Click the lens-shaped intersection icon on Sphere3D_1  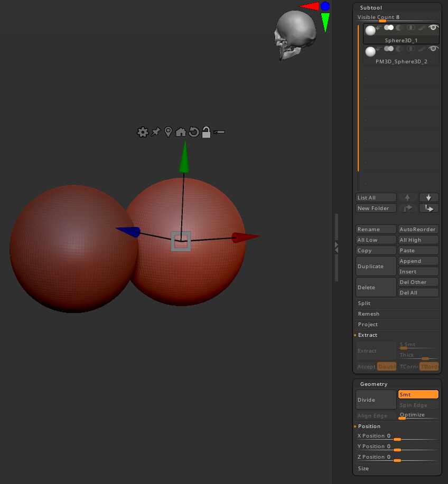click(x=410, y=28)
